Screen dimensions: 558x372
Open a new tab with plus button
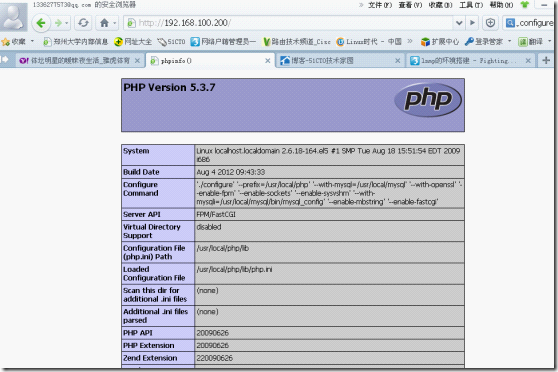pyautogui.click(x=546, y=61)
